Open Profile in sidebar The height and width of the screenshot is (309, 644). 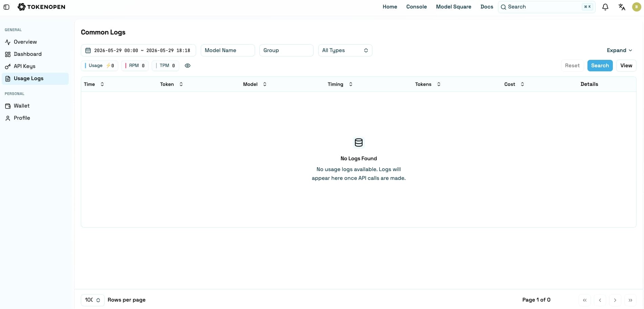35,118
